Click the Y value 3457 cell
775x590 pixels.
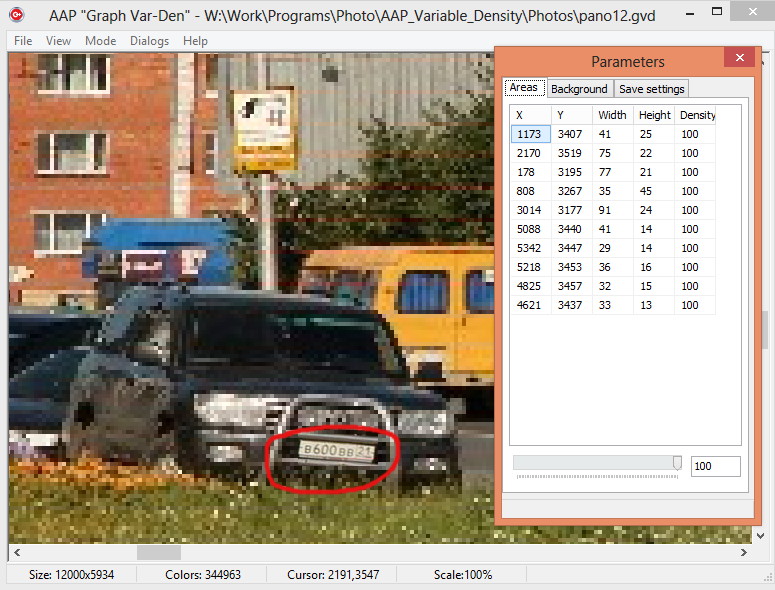tap(570, 286)
